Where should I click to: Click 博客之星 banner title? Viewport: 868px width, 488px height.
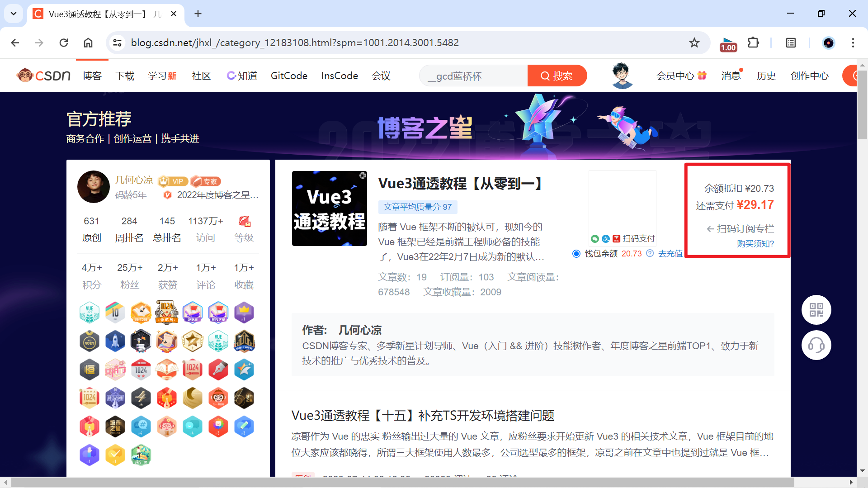pyautogui.click(x=425, y=128)
